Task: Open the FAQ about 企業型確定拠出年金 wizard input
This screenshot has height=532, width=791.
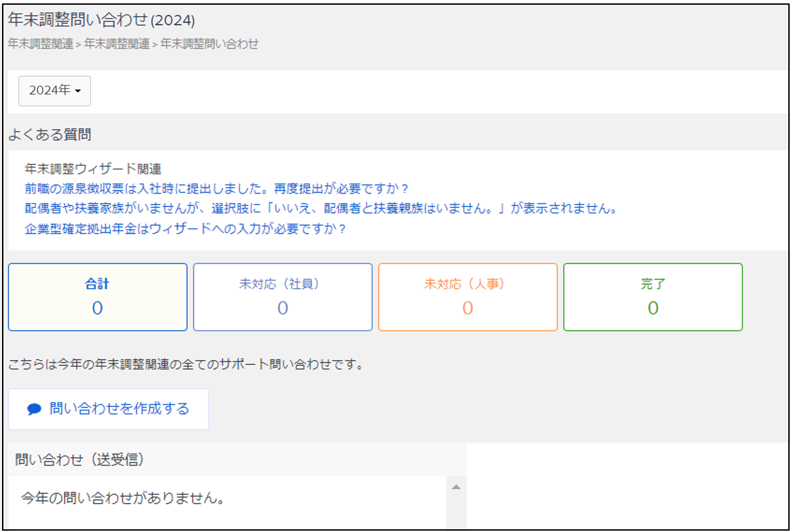Action: pos(186,229)
